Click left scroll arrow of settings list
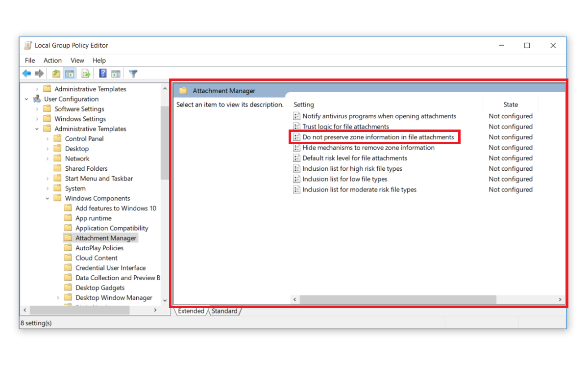588x368 pixels. [295, 299]
